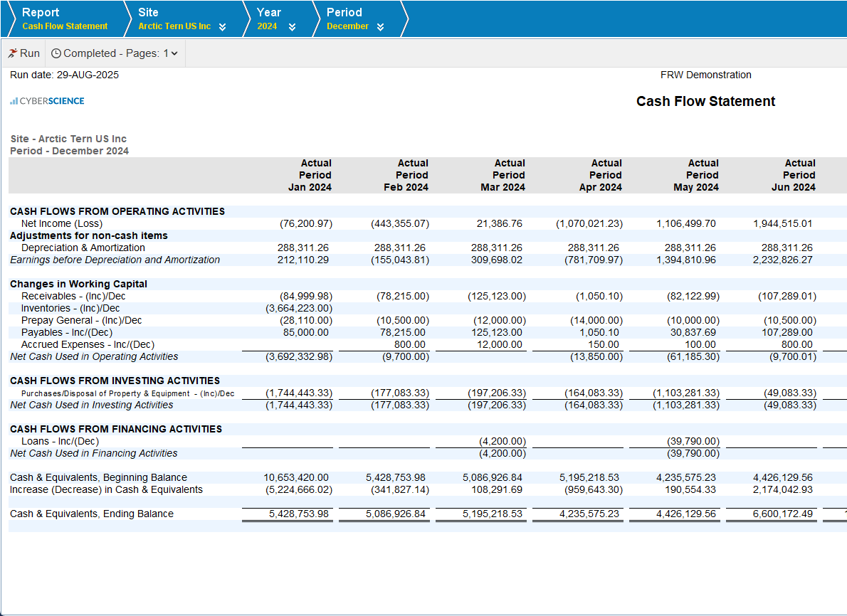This screenshot has height=616, width=847.
Task: Click Depreciation & Amortization row label
Action: [x=83, y=248]
